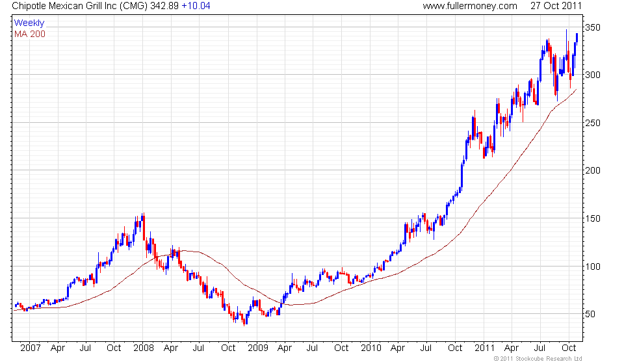
Task: Click the 2009 year label on time axis
Action: coord(258,348)
